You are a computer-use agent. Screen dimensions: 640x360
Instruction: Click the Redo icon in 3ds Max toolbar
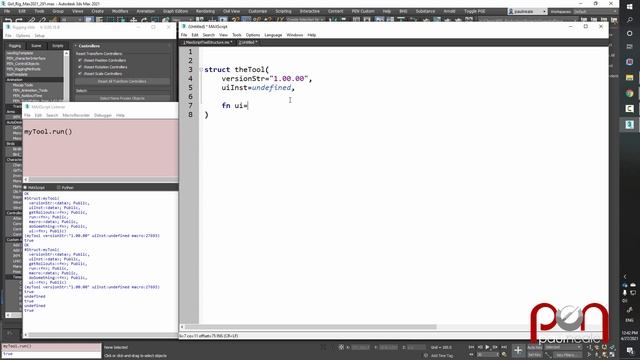coord(19,20)
